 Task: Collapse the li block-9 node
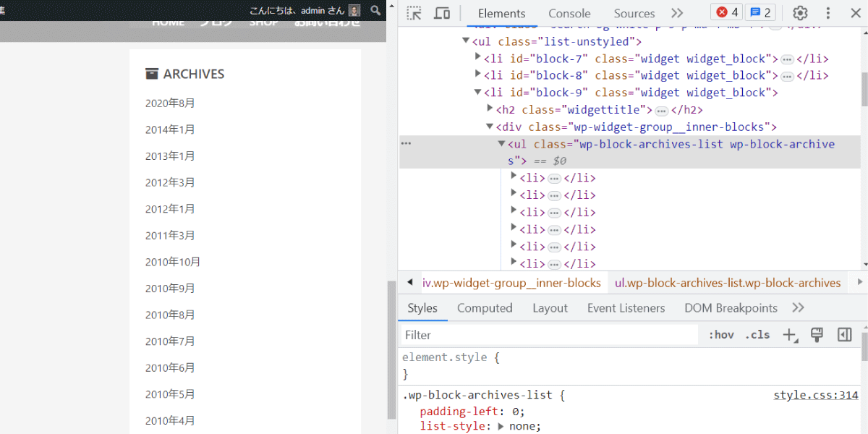477,93
